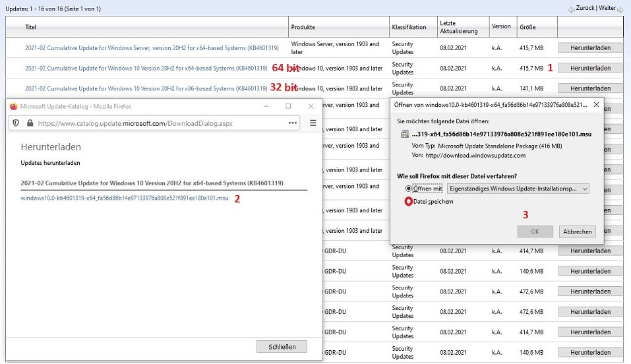Click the '415,7 MB' size cell of Windows Server row
This screenshot has width=631, height=364.
click(x=531, y=48)
